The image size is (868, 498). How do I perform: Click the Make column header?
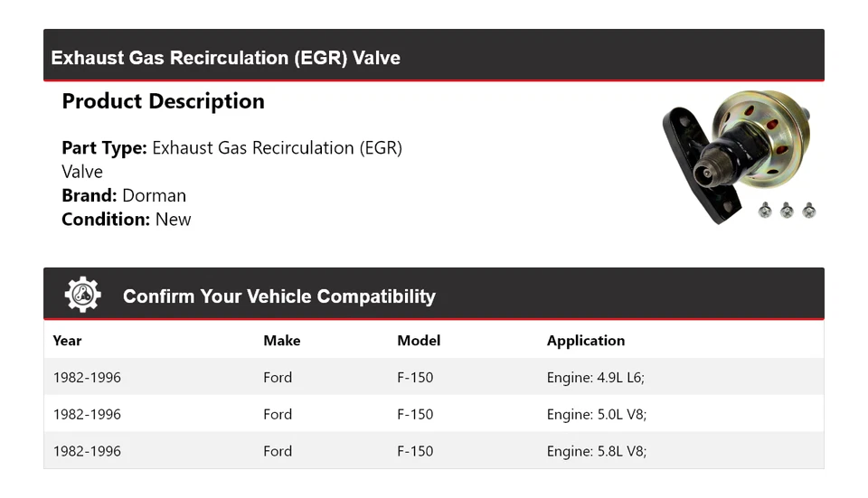click(x=281, y=341)
